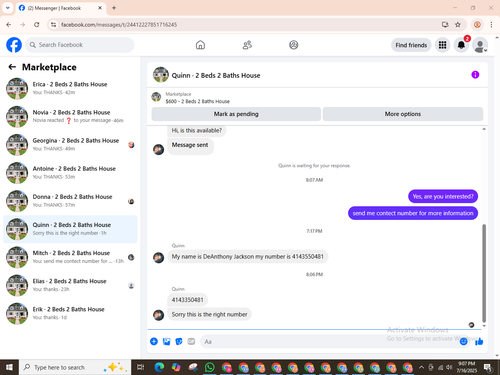The image size is (500, 375).
Task: Open Elias's 2 Beds 2 Baths House chat
Action: coord(70,285)
